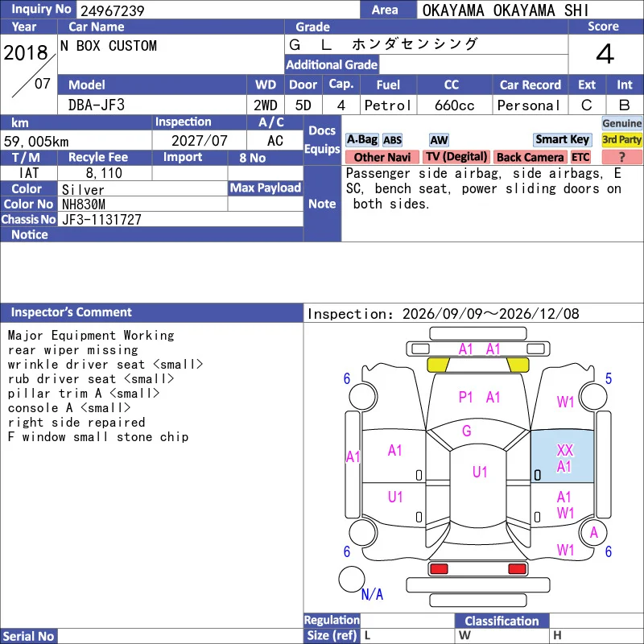Click the TV (Degital) badge
Screen dimensions: 644x644
click(x=456, y=157)
